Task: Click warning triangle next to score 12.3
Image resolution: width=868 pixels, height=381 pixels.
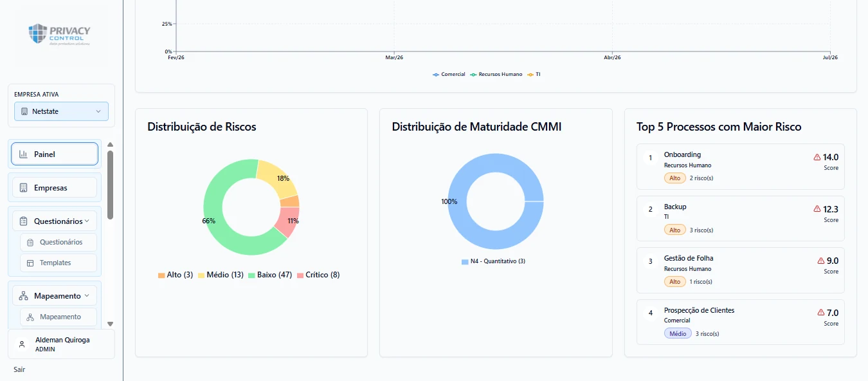Action: [x=817, y=209]
